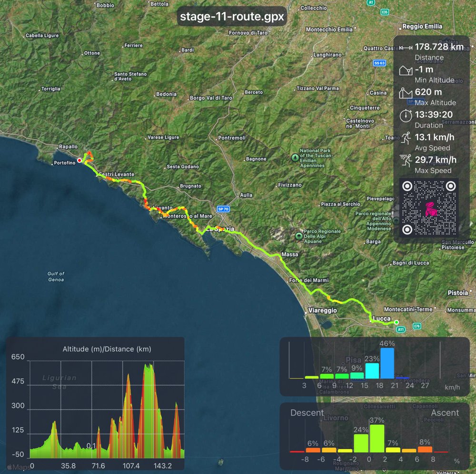Click the Apple Maps logo
Image resolution: width=476 pixels, height=474 pixels.
(18, 467)
